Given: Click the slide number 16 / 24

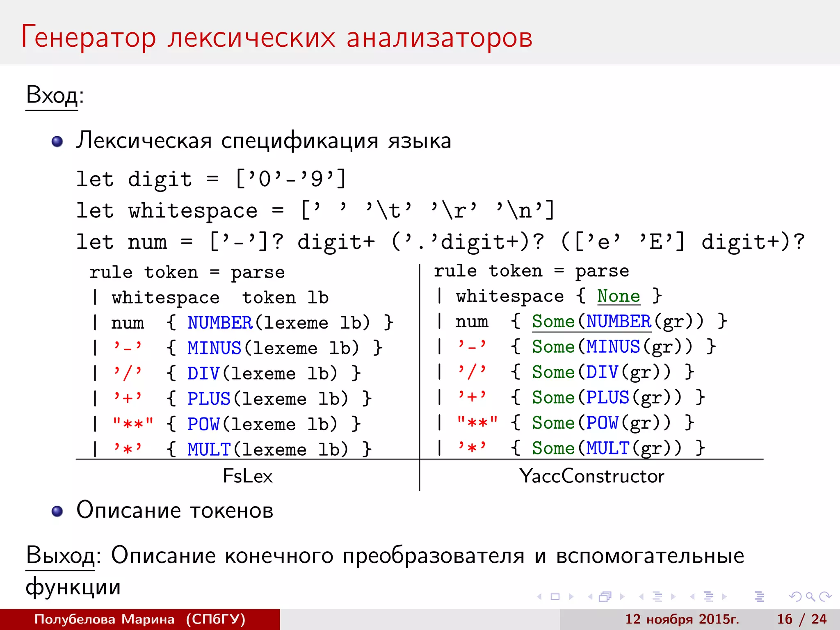Looking at the screenshot, I should pos(801,619).
